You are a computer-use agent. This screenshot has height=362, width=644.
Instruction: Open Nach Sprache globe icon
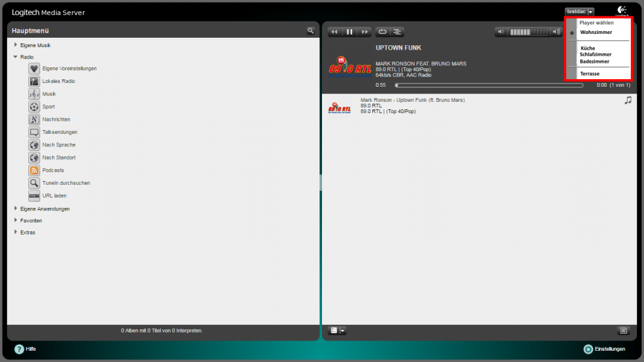(34, 145)
